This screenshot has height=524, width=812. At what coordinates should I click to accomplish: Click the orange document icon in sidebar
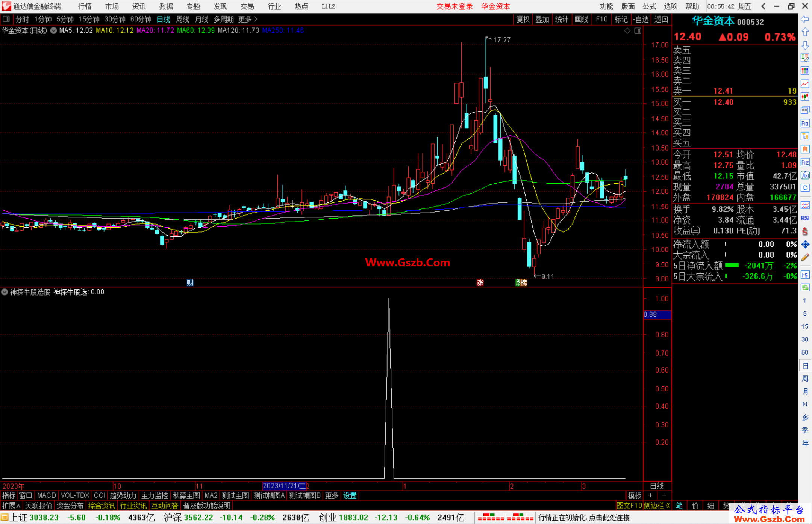click(x=805, y=149)
